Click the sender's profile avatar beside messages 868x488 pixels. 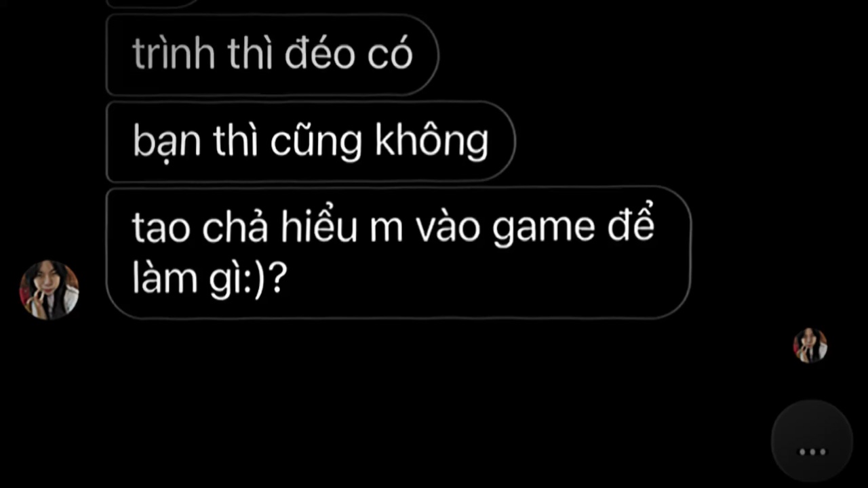(x=49, y=290)
